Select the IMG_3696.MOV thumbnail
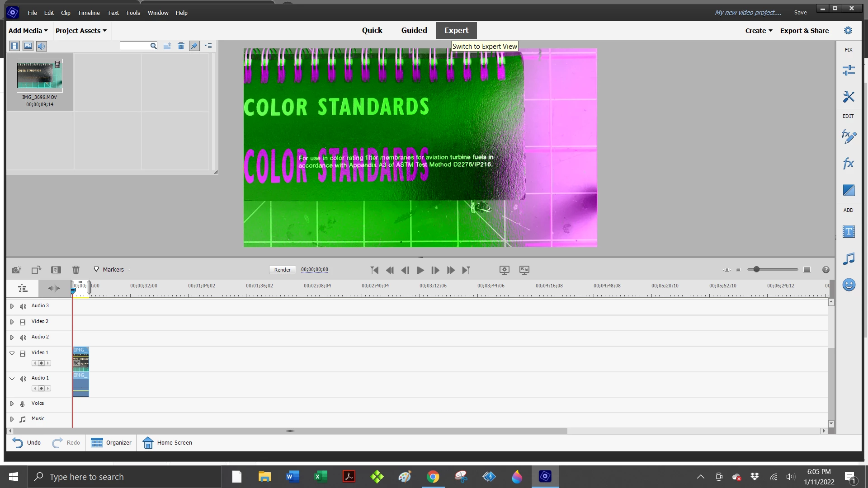Image resolution: width=868 pixels, height=488 pixels. point(40,76)
